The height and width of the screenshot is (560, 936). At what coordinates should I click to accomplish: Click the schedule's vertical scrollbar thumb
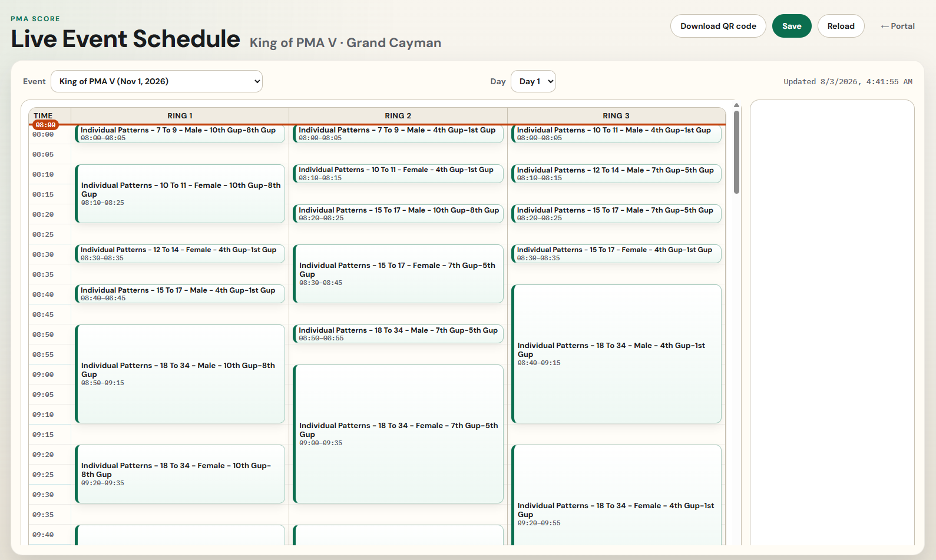point(736,152)
